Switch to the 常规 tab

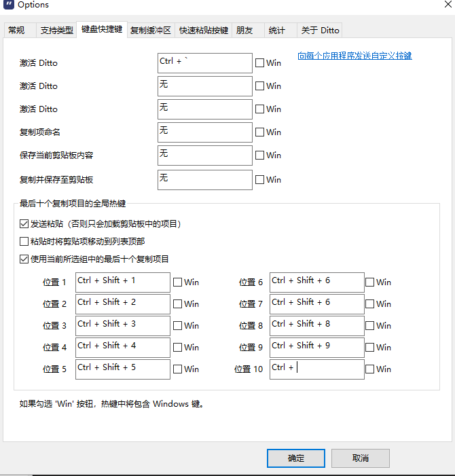pyautogui.click(x=20, y=31)
